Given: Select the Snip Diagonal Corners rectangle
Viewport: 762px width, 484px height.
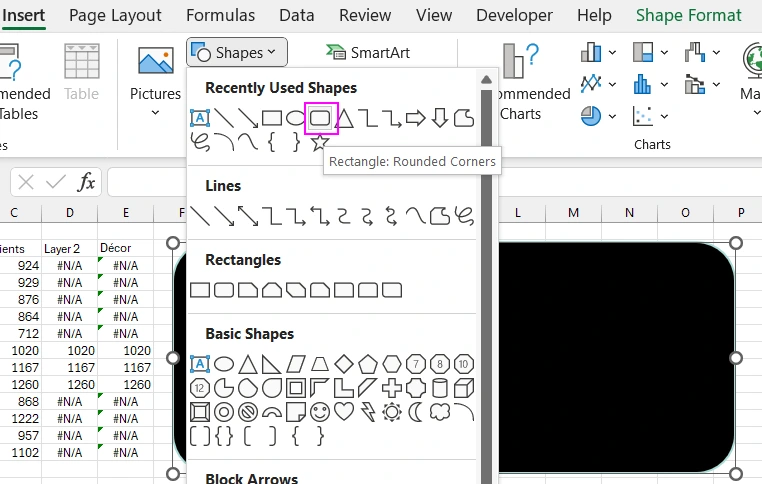Looking at the screenshot, I should (296, 290).
